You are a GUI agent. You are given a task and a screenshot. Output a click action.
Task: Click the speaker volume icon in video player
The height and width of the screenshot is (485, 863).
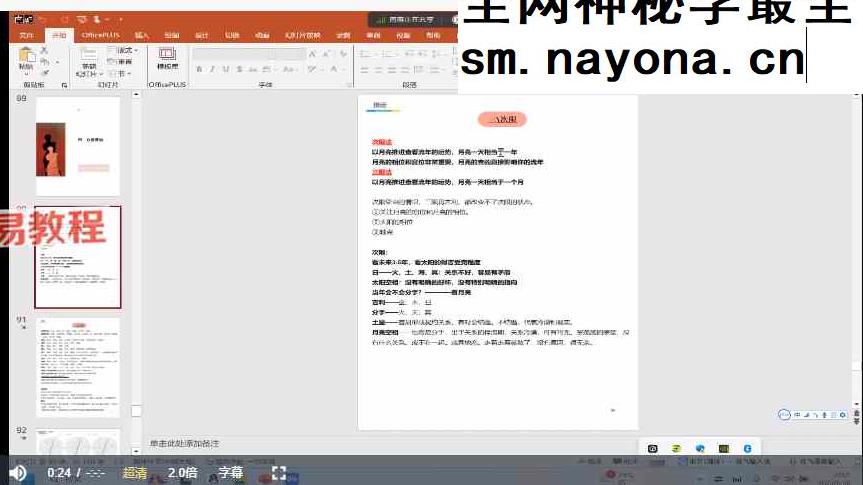click(x=17, y=473)
